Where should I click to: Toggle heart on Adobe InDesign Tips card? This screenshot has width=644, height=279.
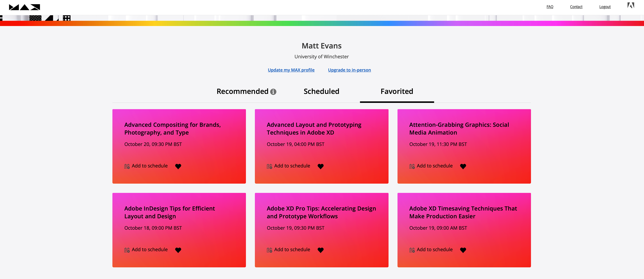(178, 250)
